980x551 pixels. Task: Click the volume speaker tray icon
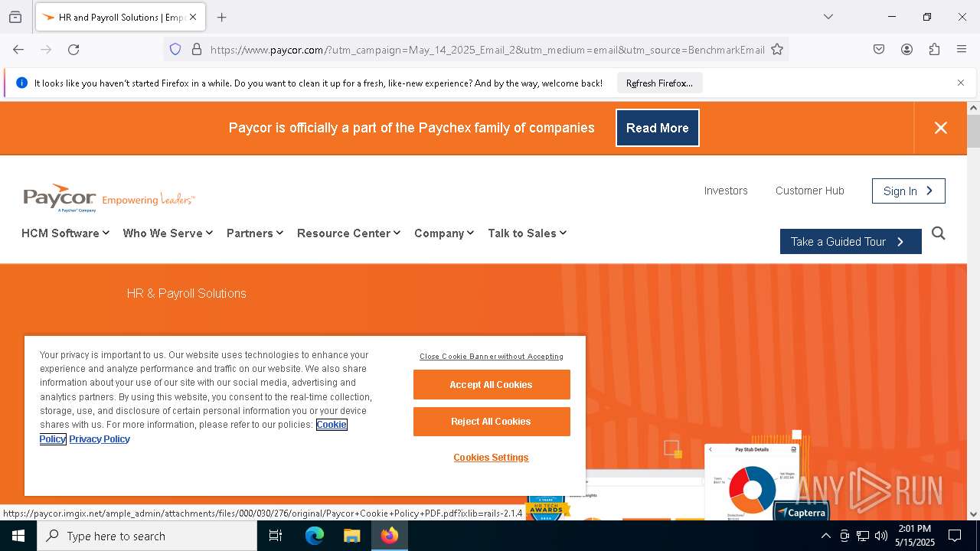[881, 536]
